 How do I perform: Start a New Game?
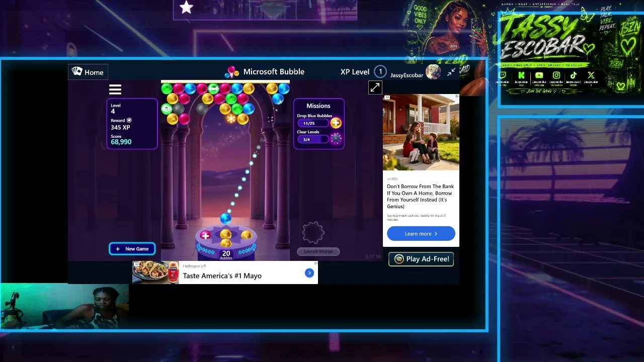(x=132, y=249)
